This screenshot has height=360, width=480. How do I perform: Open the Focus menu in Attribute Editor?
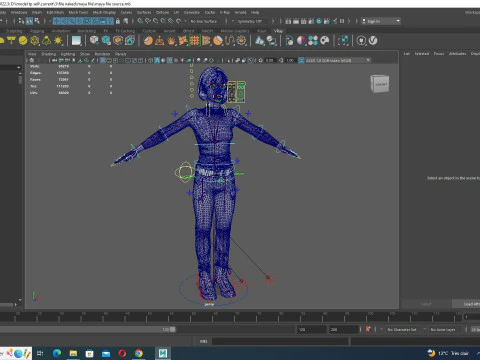(x=439, y=54)
